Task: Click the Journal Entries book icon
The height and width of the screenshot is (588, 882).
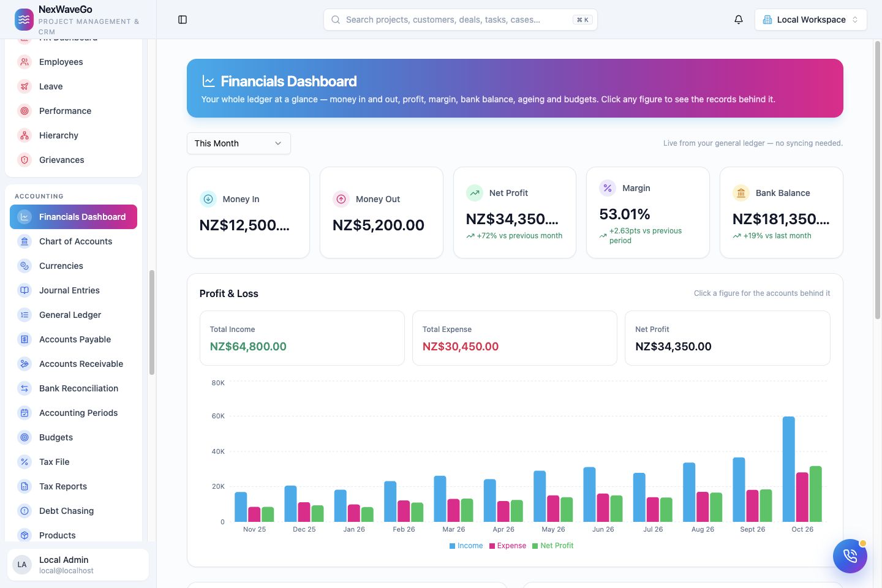Action: point(24,290)
